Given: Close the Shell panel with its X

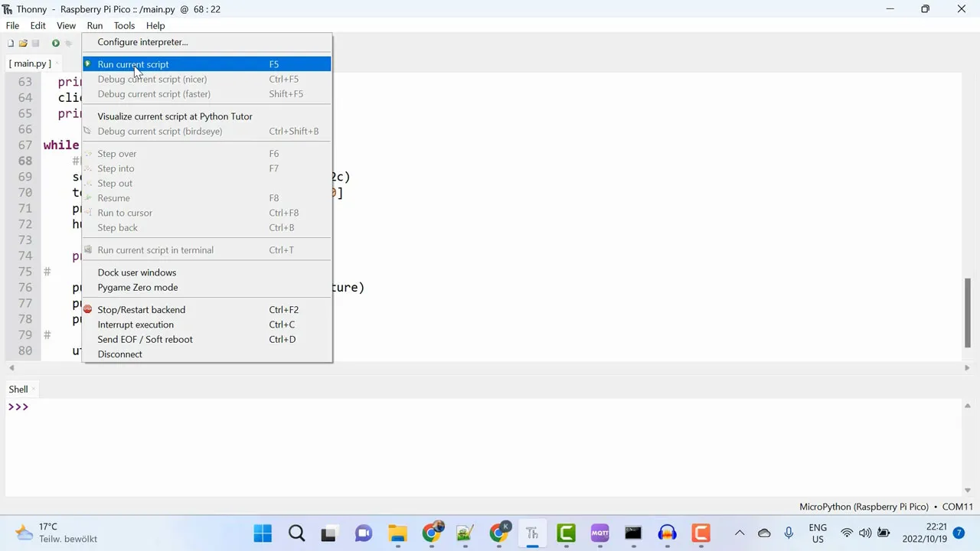Looking at the screenshot, I should pyautogui.click(x=34, y=390).
